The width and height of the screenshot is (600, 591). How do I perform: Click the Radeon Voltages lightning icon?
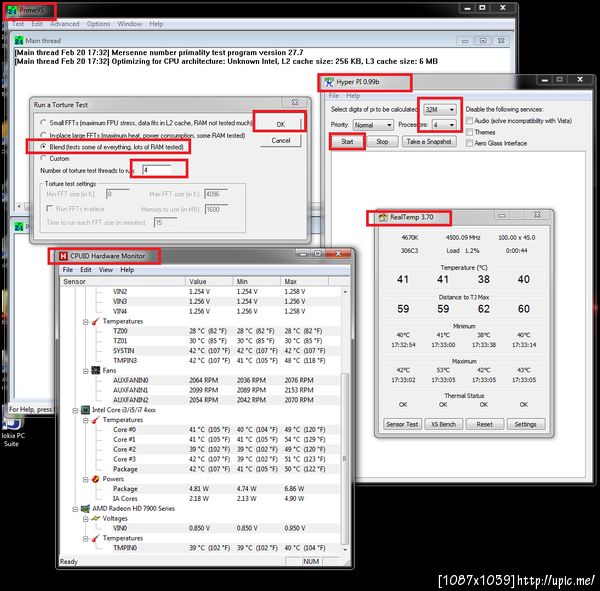pyautogui.click(x=96, y=518)
